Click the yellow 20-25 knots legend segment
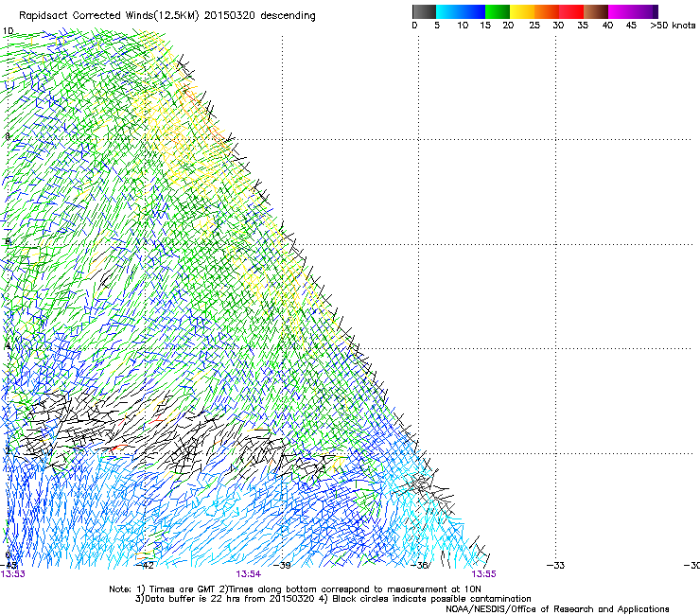The width and height of the screenshot is (700, 615). pos(522,11)
